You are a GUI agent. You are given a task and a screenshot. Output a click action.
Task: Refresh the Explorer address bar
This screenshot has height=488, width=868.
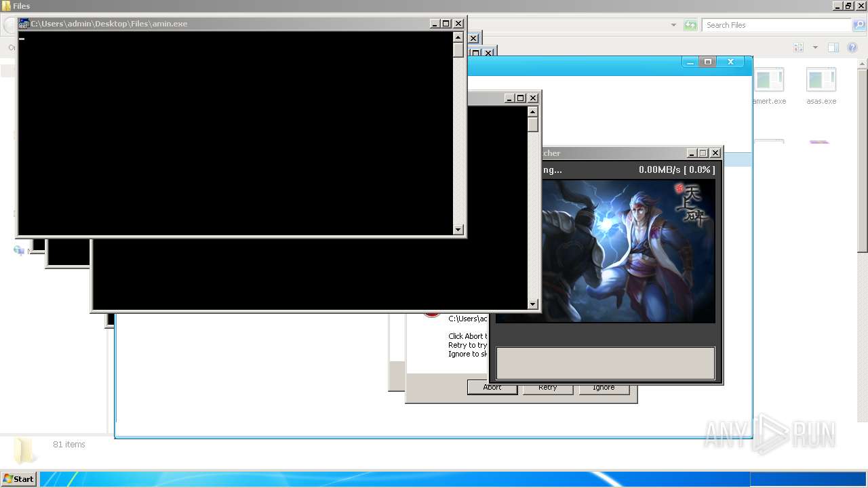coord(690,25)
